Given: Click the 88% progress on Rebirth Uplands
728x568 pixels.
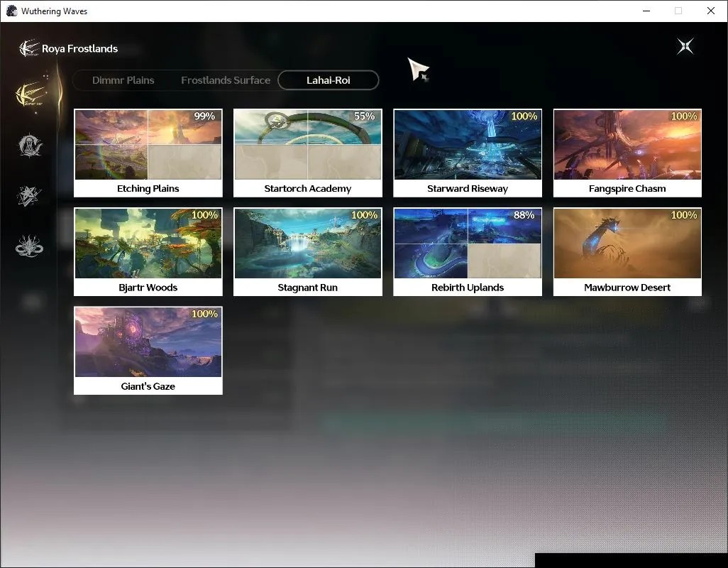Looking at the screenshot, I should pyautogui.click(x=524, y=215).
